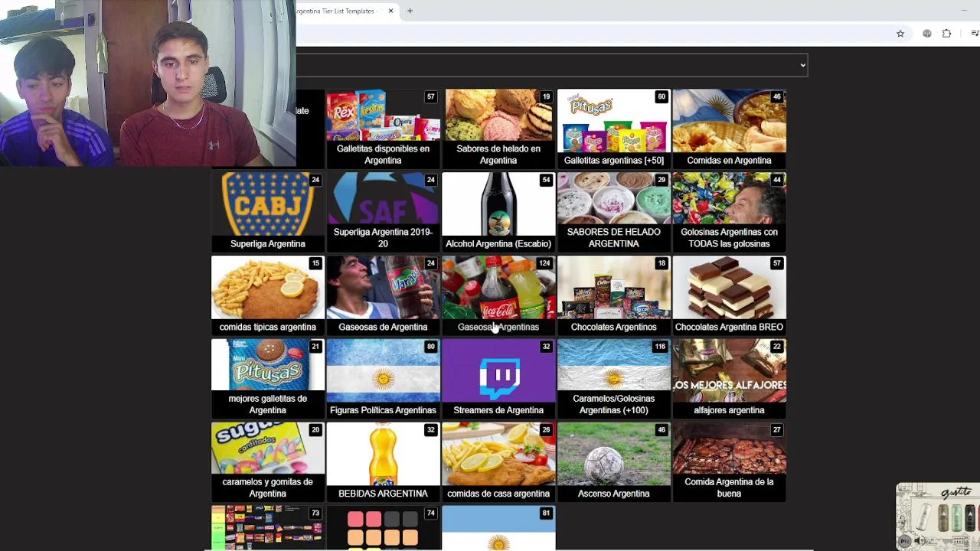Open the bottom template showing 74 items
Screen dimensions: 980x551
click(383, 528)
